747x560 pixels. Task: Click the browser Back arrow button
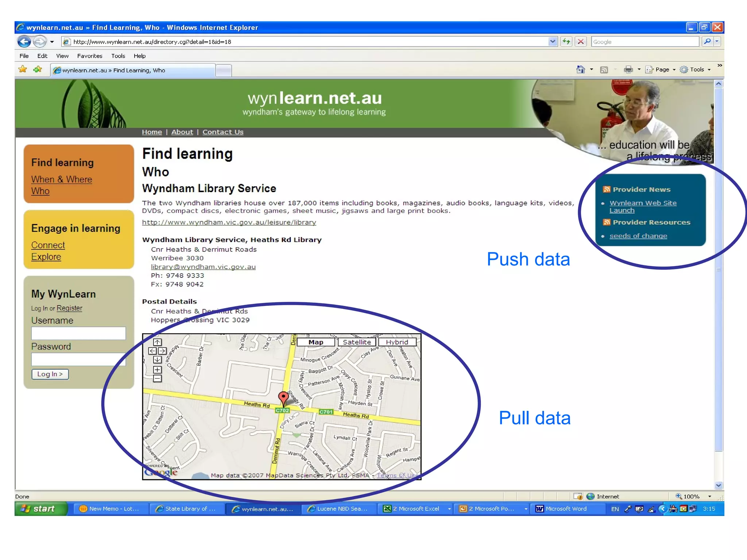pyautogui.click(x=24, y=42)
